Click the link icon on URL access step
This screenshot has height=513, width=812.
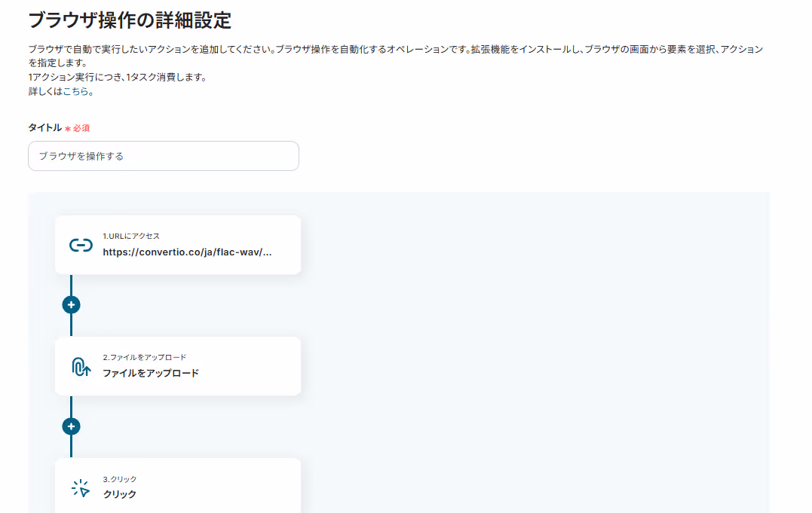tap(81, 245)
